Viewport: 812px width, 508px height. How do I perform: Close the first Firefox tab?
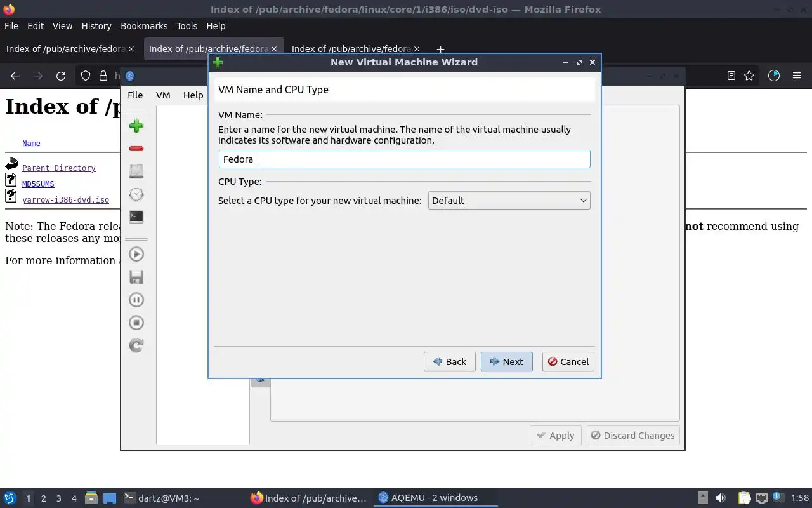(x=131, y=49)
